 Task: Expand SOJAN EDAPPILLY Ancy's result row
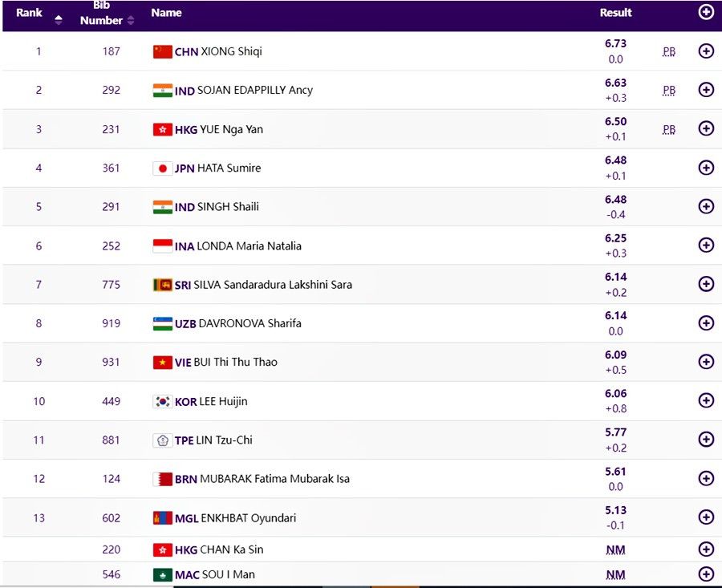pyautogui.click(x=706, y=90)
